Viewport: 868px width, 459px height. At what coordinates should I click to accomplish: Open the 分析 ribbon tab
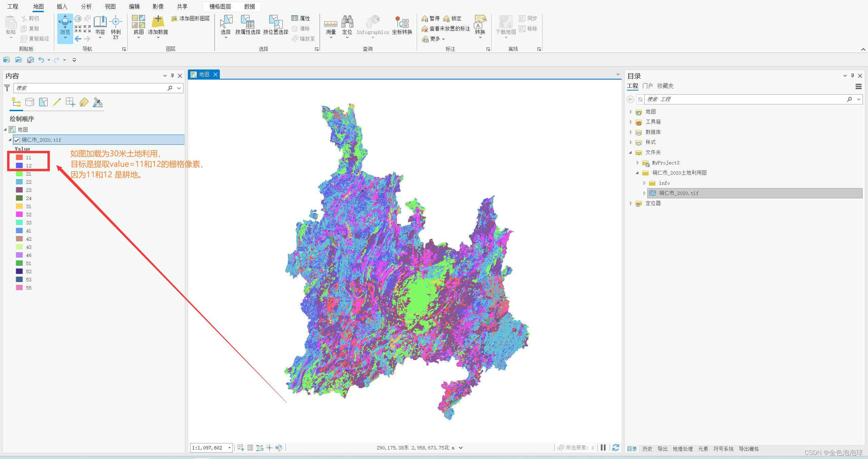pyautogui.click(x=86, y=6)
